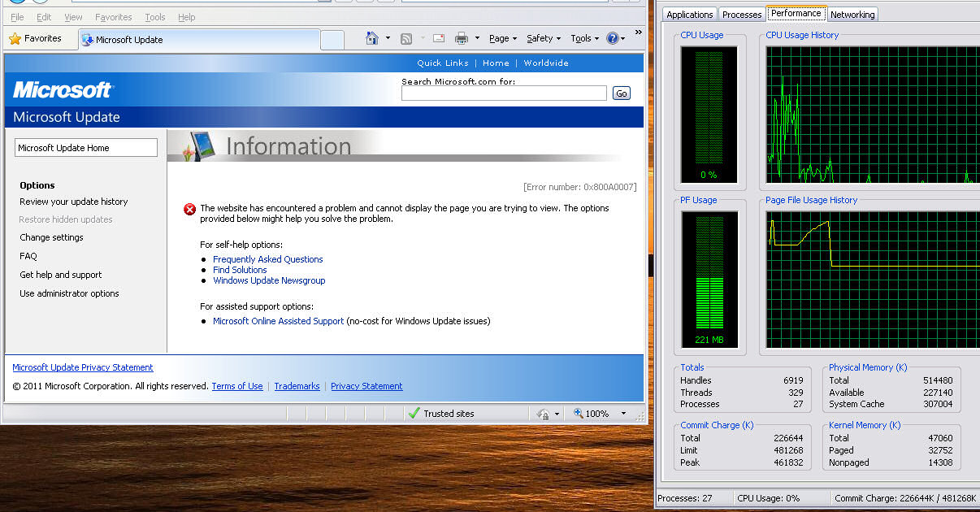Click the Read Mail envelope icon
This screenshot has height=512, width=980.
[439, 38]
